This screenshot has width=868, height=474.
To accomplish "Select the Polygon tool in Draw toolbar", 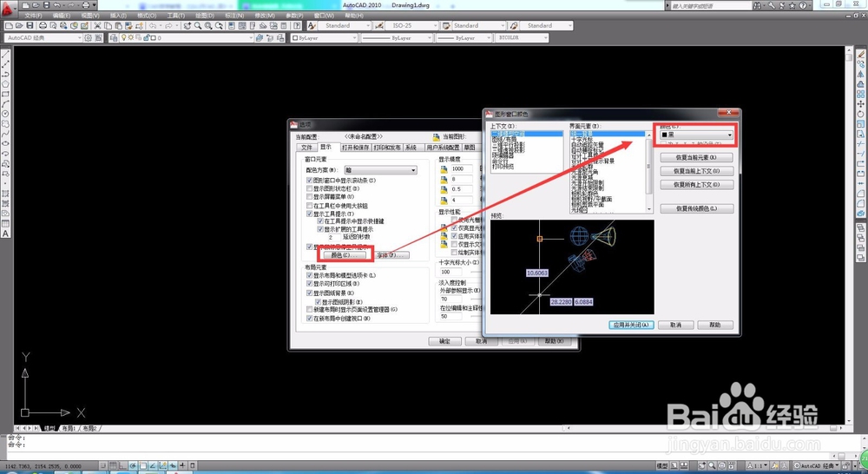I will tap(5, 84).
